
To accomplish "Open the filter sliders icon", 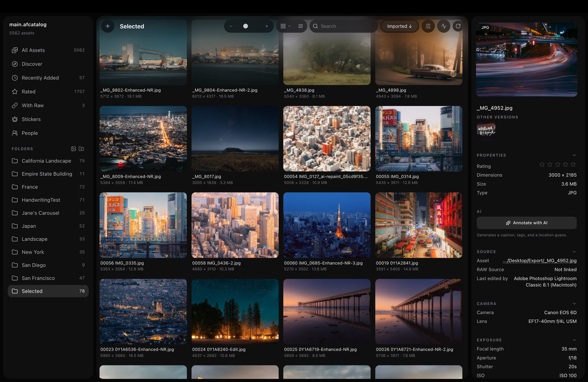I will tap(428, 26).
